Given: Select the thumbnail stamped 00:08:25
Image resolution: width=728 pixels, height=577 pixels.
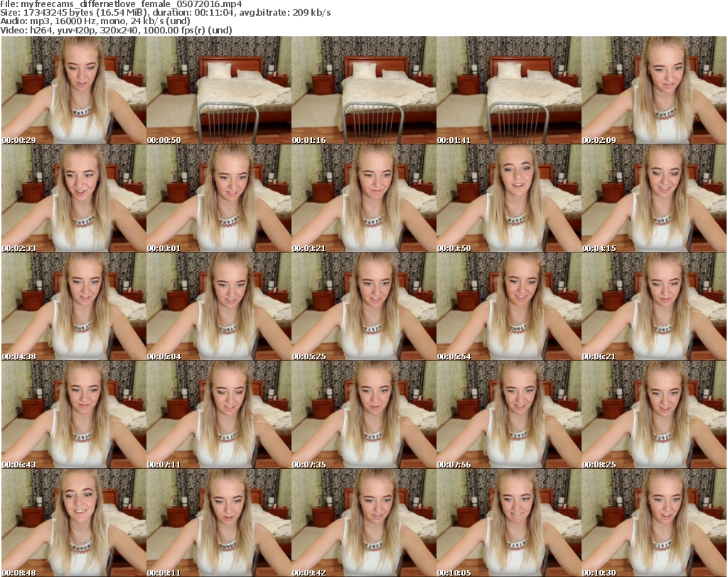Looking at the screenshot, I should point(654,415).
